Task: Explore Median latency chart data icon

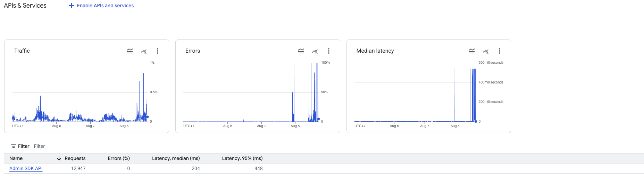Action: coord(486,51)
